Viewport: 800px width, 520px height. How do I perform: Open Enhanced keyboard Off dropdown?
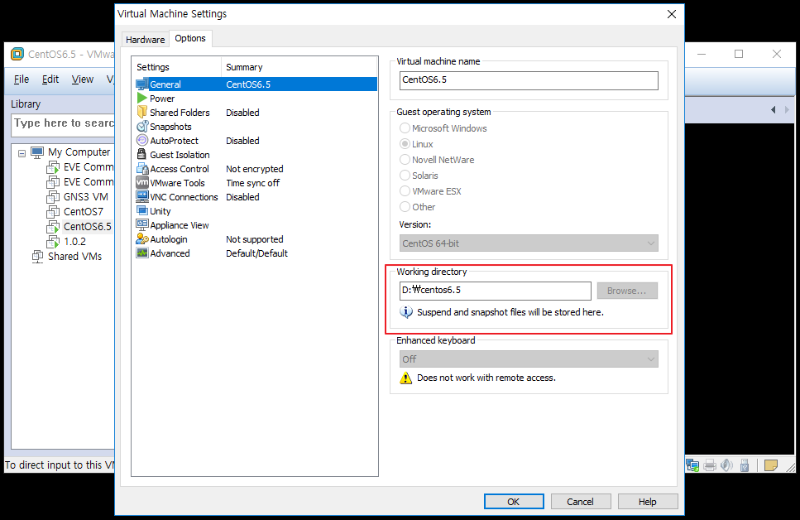[x=529, y=359]
